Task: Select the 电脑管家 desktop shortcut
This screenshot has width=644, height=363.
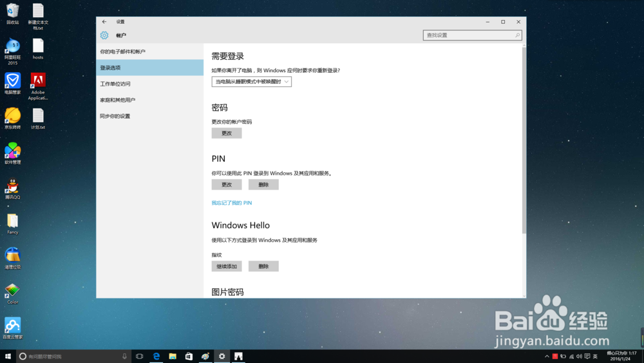Action: click(13, 84)
